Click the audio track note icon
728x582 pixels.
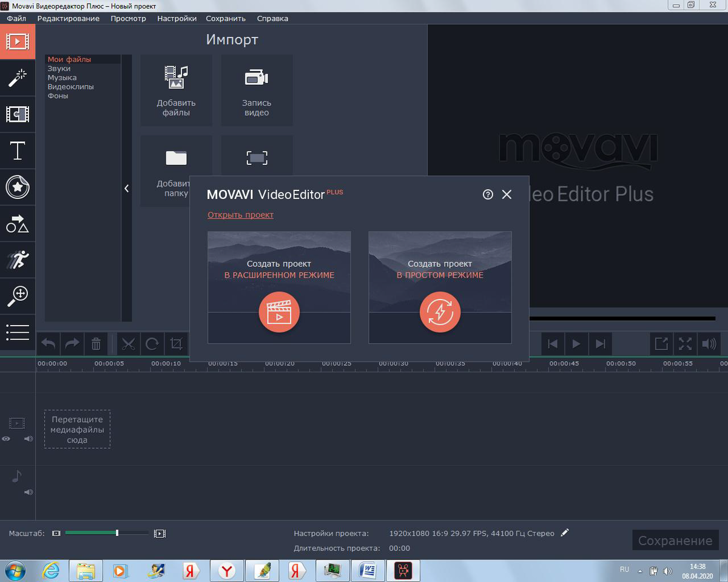[x=17, y=477]
